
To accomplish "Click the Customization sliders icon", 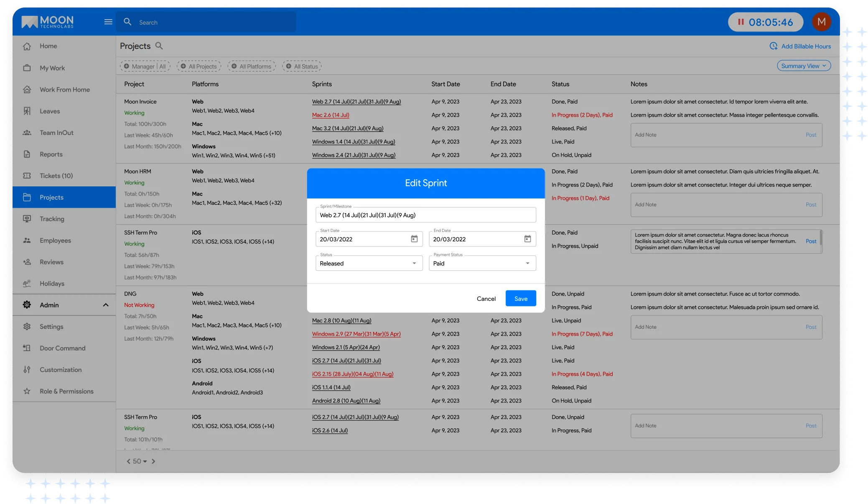I will (x=27, y=369).
